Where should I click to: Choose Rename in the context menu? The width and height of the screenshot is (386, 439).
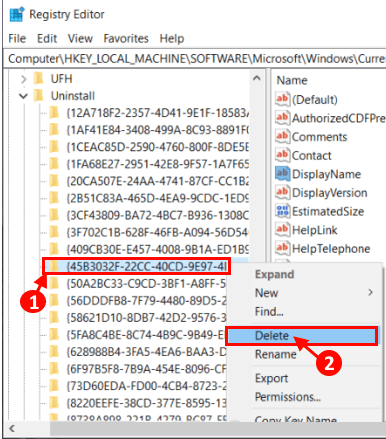[275, 354]
